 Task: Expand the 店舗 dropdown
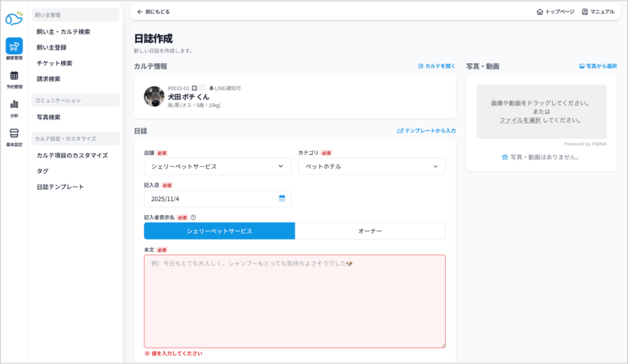click(218, 166)
